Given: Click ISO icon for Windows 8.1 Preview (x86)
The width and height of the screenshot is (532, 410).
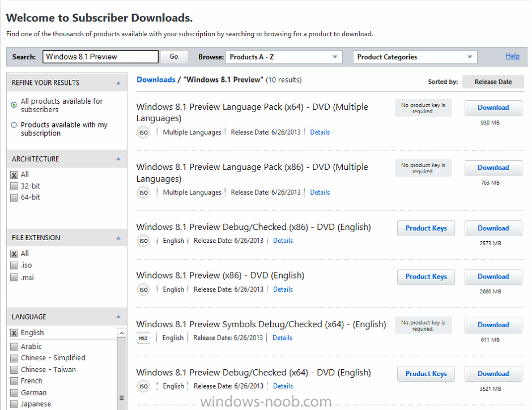Looking at the screenshot, I should 143,289.
